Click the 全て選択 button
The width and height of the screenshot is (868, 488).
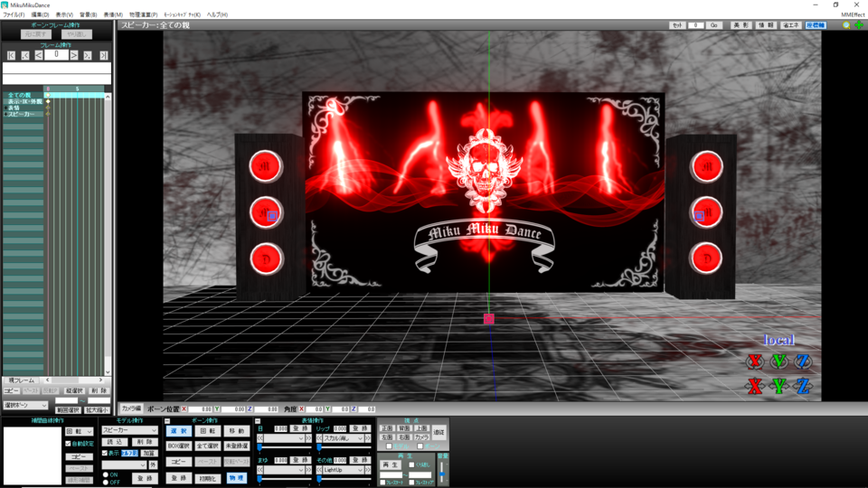(208, 446)
